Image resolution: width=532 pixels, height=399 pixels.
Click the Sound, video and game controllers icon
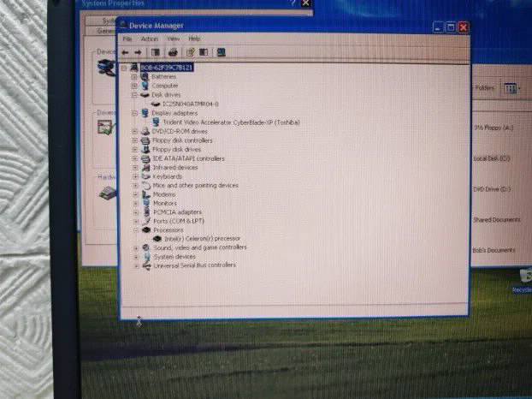146,248
